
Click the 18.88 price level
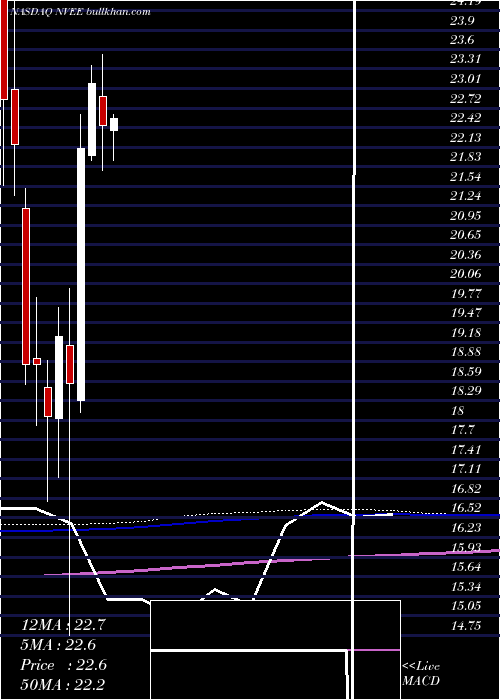pyautogui.click(x=466, y=352)
